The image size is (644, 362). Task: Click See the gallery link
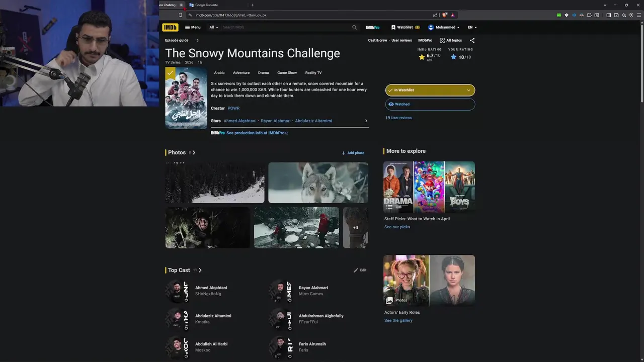(398, 320)
